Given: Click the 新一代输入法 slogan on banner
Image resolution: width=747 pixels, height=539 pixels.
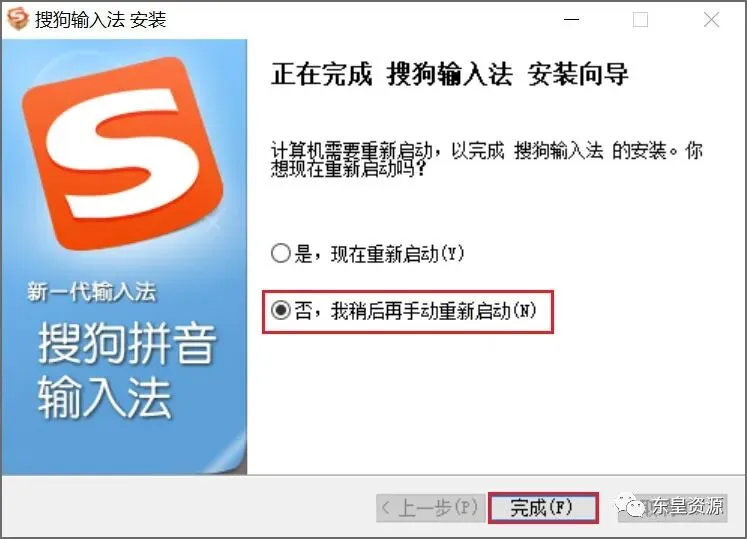Looking at the screenshot, I should tap(91, 291).
